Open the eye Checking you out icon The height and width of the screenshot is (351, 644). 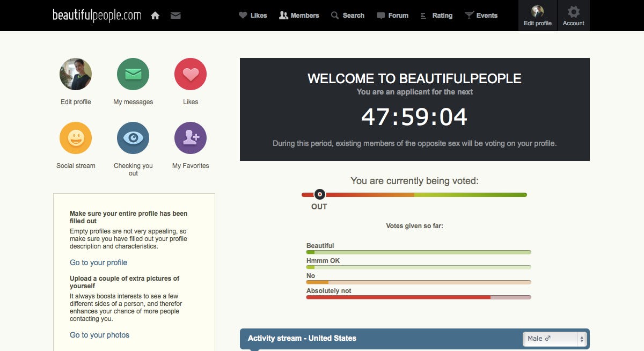(133, 138)
